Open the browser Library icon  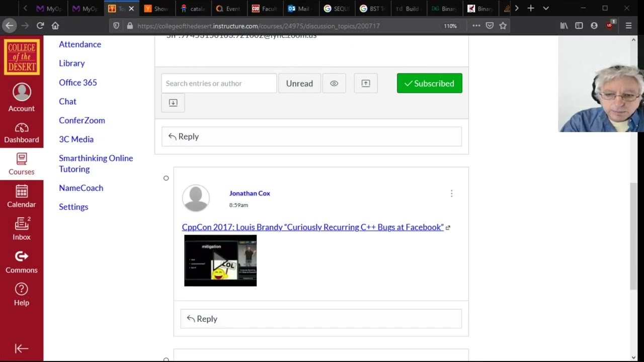pos(564,26)
